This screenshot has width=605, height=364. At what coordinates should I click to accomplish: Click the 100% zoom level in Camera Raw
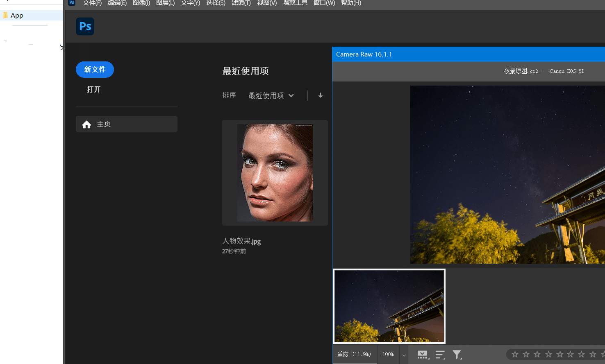[x=387, y=354]
